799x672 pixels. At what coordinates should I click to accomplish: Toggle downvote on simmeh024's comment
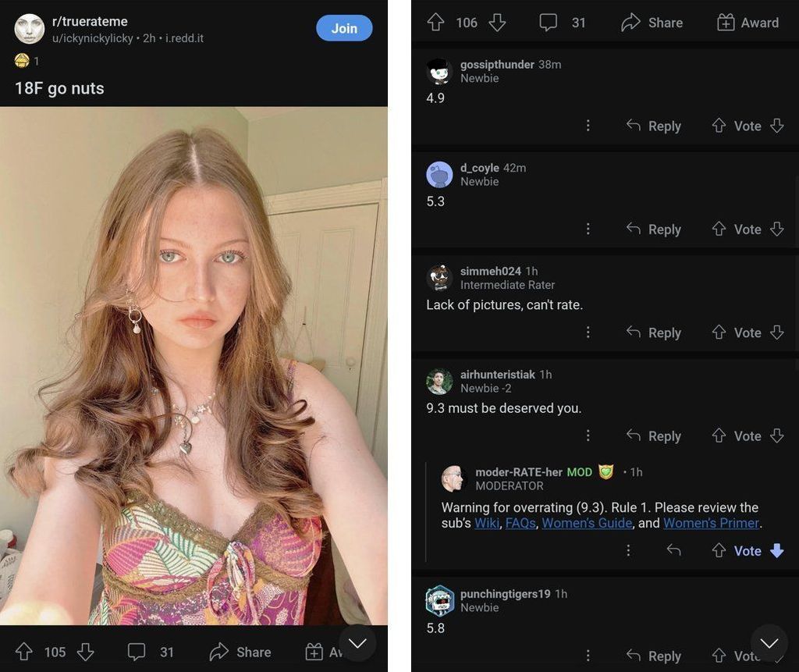(x=776, y=332)
